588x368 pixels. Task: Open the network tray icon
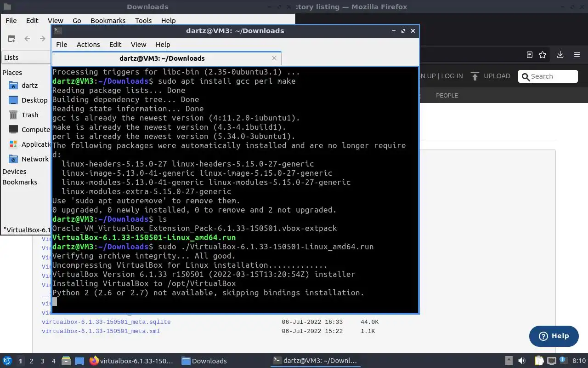[x=551, y=361]
